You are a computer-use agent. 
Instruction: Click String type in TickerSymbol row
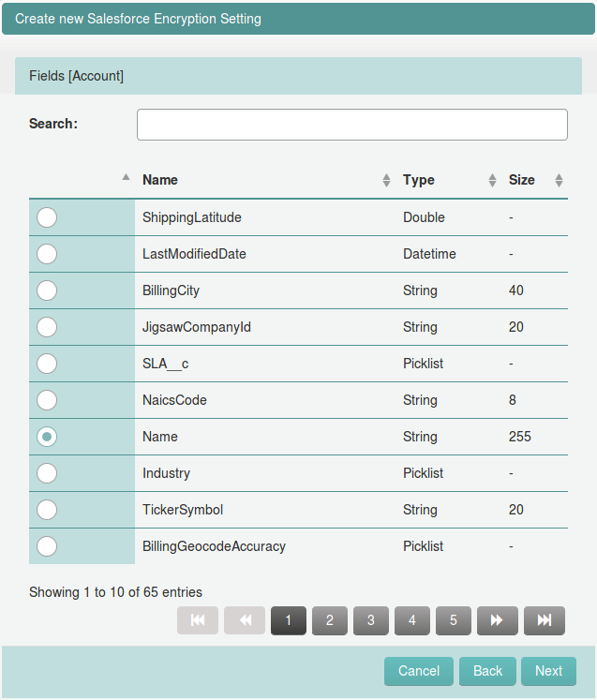420,510
